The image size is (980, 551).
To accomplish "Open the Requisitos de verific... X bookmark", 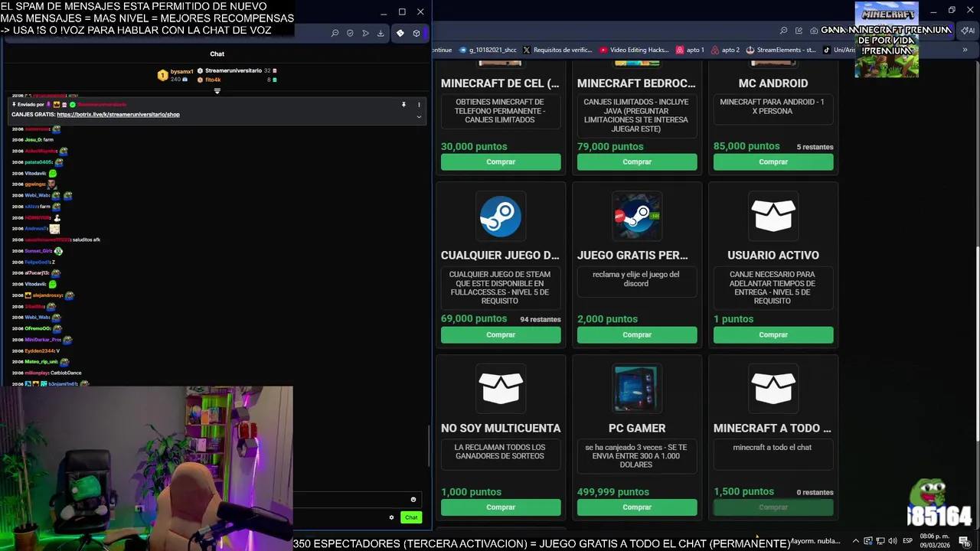I will pos(557,50).
